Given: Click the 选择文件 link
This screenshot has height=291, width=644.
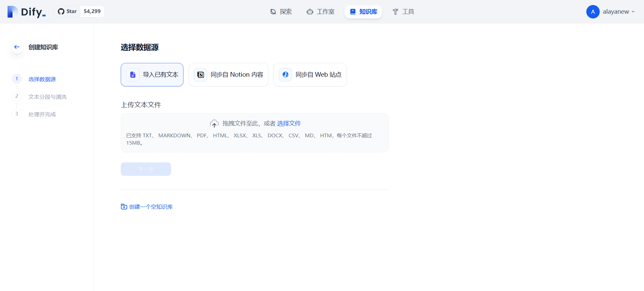Looking at the screenshot, I should pyautogui.click(x=289, y=124).
